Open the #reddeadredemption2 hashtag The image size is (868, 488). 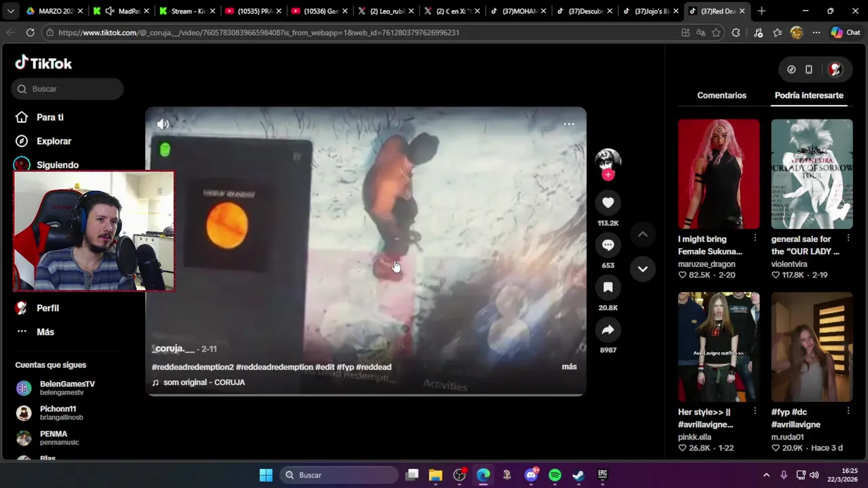193,367
